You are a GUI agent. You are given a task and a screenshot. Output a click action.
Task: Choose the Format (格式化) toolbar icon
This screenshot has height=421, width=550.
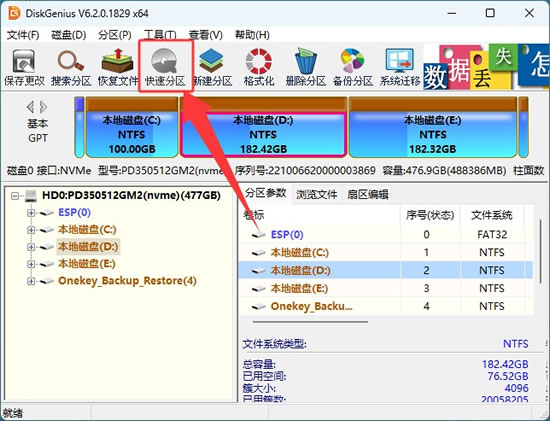click(259, 67)
